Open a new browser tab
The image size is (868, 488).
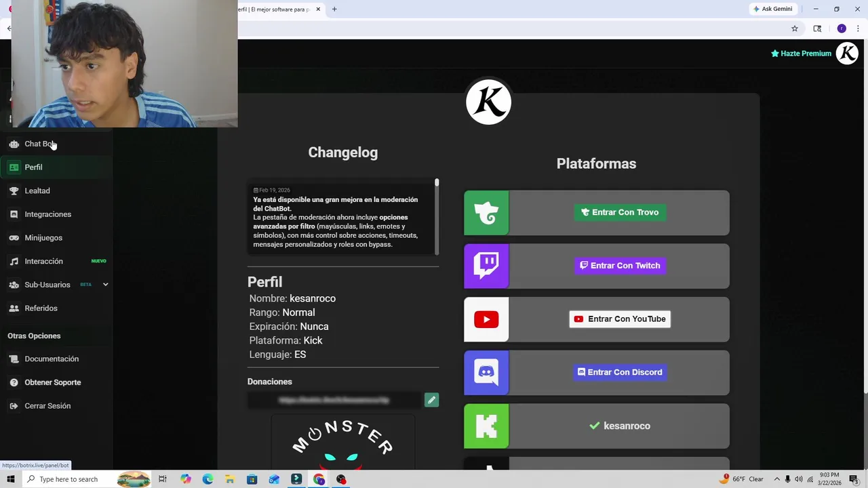334,9
